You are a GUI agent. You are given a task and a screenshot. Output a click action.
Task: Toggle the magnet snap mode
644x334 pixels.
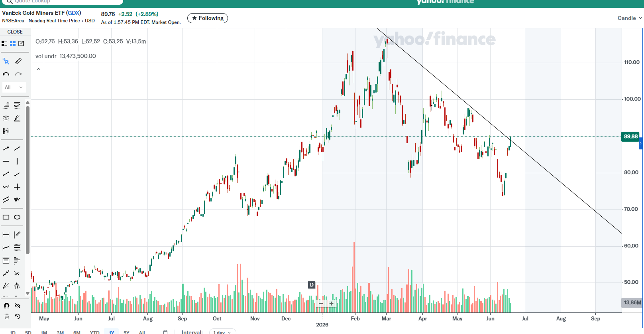(6, 306)
